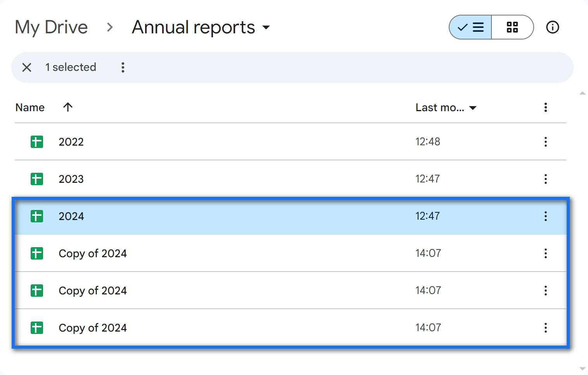
Task: Click the Sheets icon for 2024
Action: [x=37, y=216]
